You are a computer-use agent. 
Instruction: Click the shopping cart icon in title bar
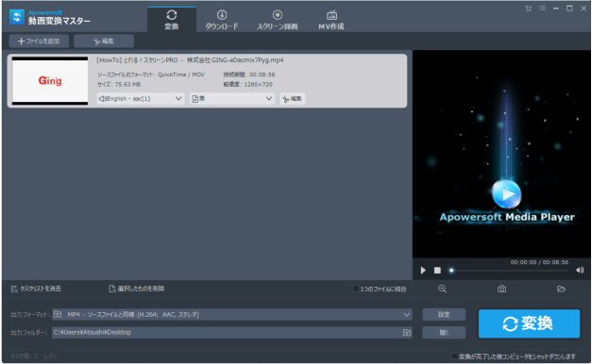[x=528, y=8]
